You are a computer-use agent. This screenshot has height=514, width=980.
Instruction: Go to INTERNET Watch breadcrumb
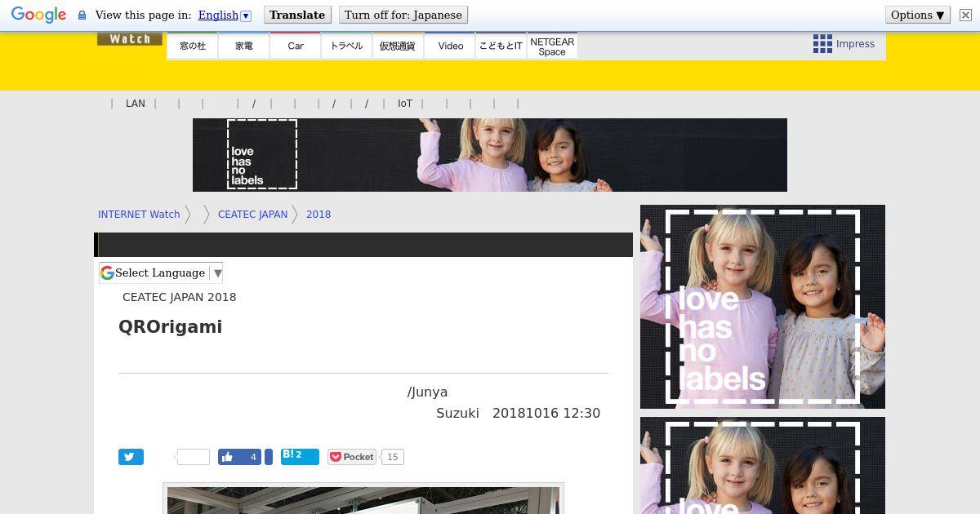point(139,215)
